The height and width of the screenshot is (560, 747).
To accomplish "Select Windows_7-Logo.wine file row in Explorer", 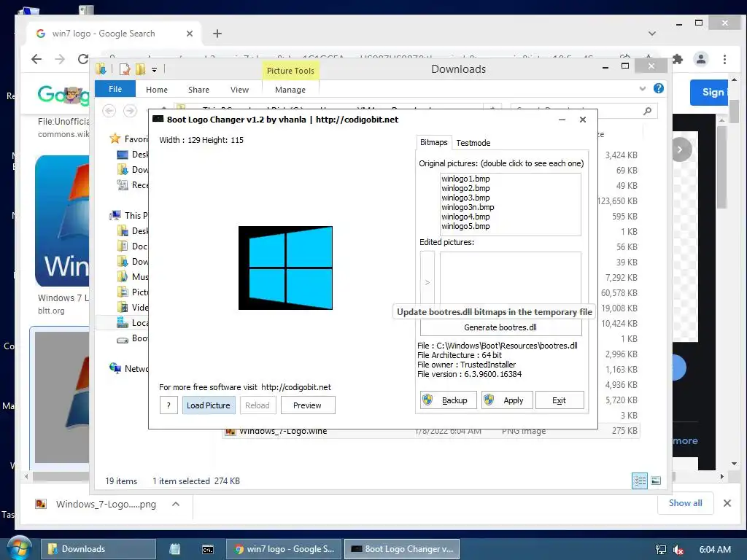I will tap(431, 432).
